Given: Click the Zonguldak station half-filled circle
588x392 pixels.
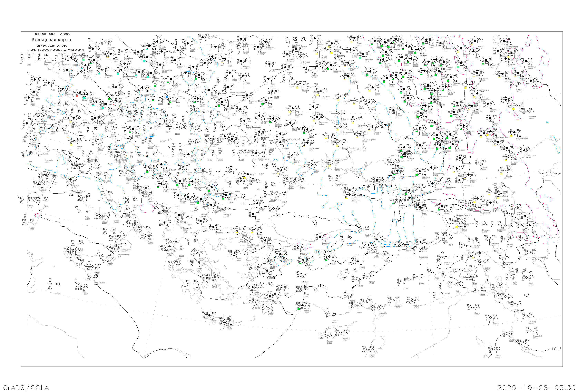Looking at the screenshot, I should click(x=320, y=238).
